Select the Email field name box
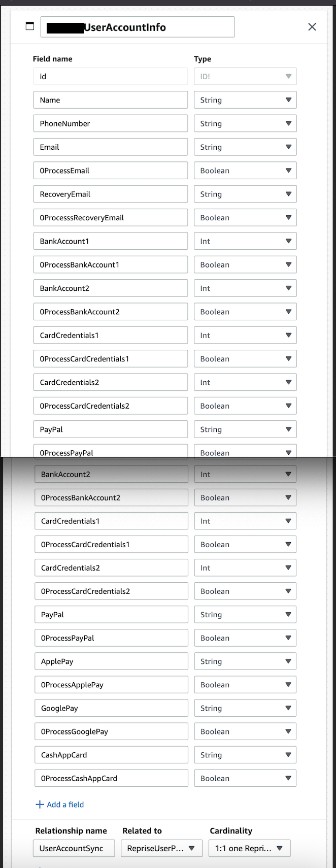Screen dimensions: 336x868 coord(110,147)
